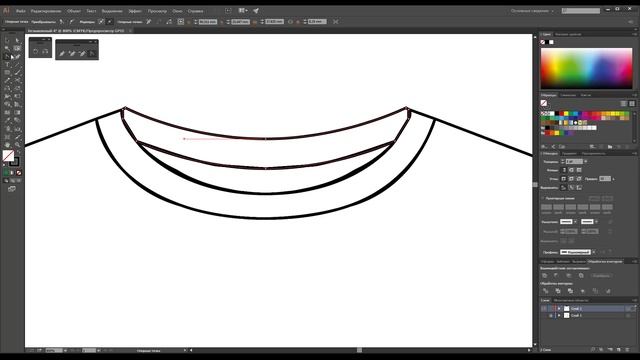Image resolution: width=640 pixels, height=360 pixels.
Task: Open the workspace switcher dropdown
Action: [532, 11]
